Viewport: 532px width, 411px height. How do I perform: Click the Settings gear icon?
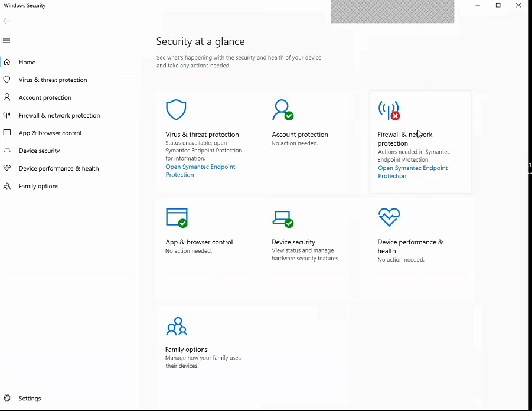point(6,398)
